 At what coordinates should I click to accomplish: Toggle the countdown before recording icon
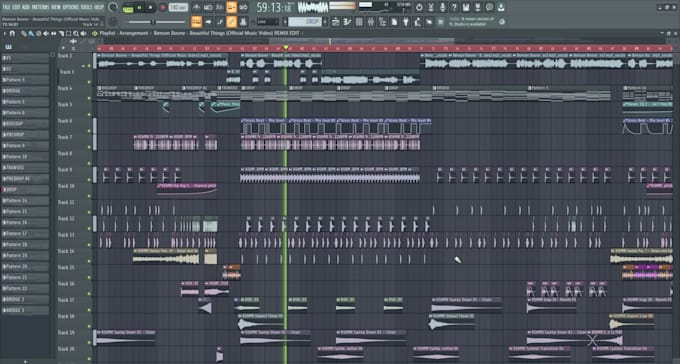220,7
